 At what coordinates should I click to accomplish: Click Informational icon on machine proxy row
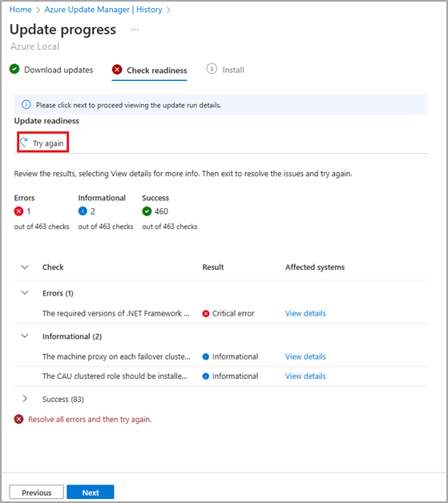pos(206,356)
